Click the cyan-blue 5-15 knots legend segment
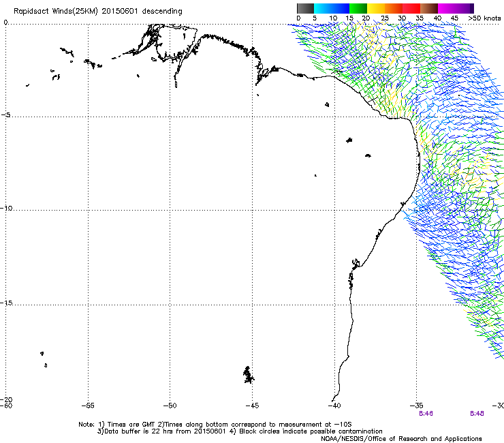Viewport: 504px width, 443px height. (332, 8)
